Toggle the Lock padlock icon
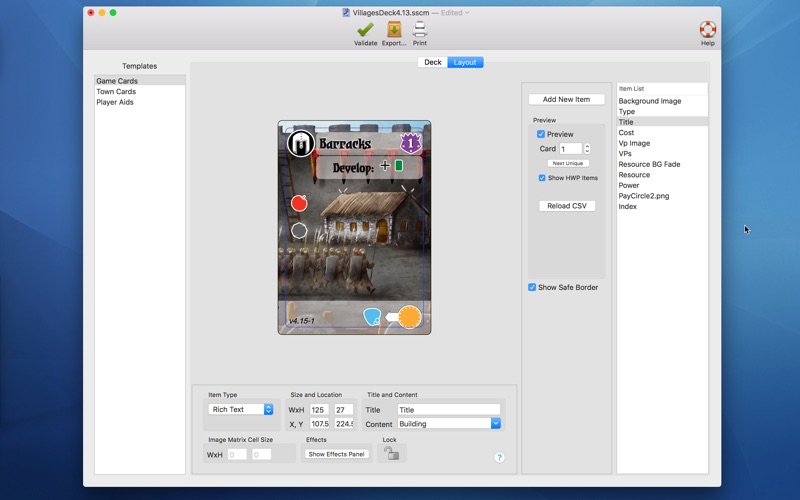The width and height of the screenshot is (800, 500). point(391,453)
